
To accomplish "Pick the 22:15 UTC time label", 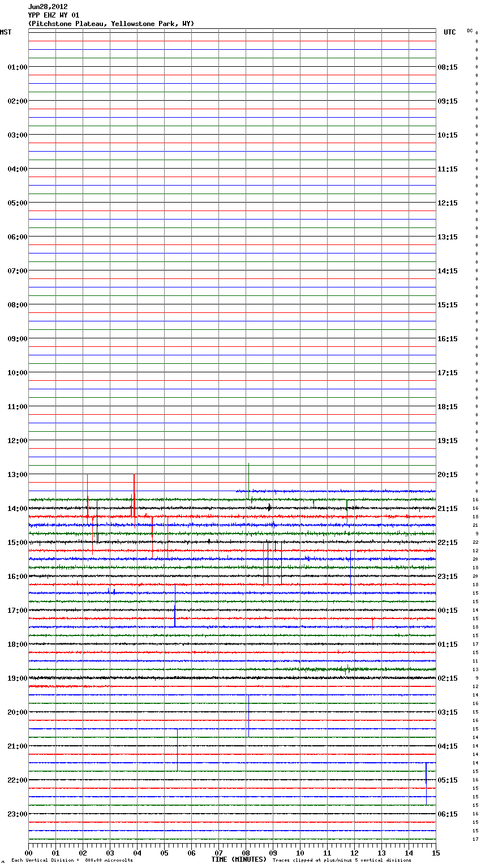I will [448, 543].
